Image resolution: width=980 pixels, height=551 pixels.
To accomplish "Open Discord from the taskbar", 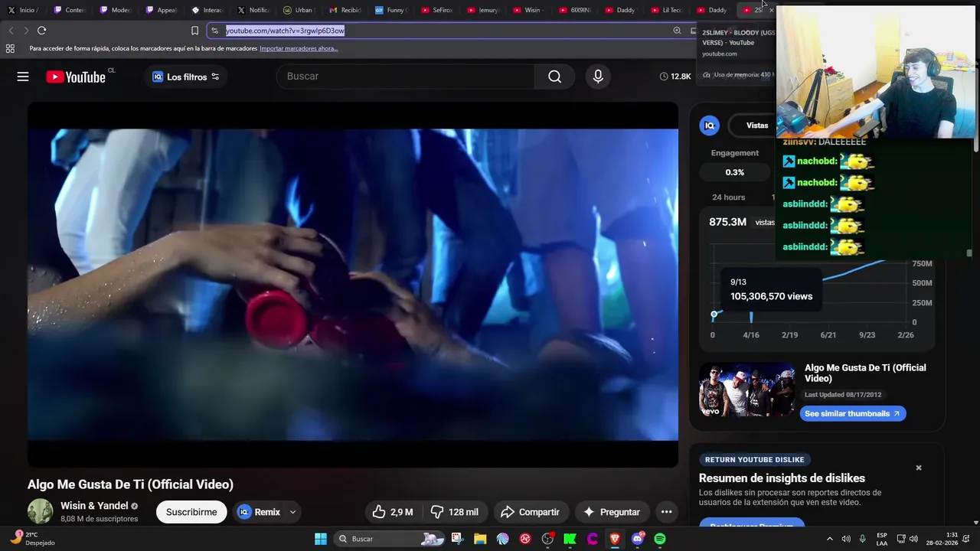I will [637, 539].
